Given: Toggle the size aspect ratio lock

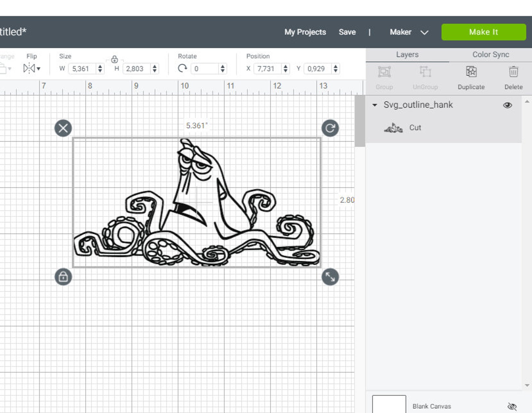Looking at the screenshot, I should (x=114, y=60).
